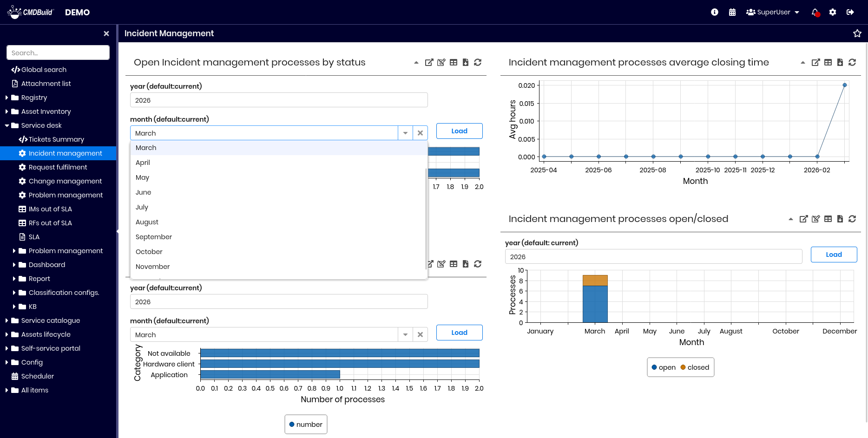The image size is (868, 438).
Task: Download the processes by status chart
Action: coord(465,62)
